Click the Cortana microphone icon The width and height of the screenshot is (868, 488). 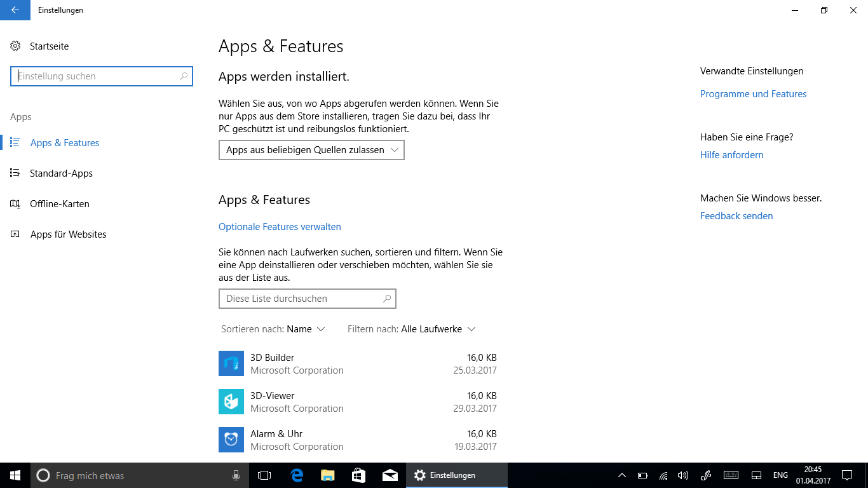pyautogui.click(x=236, y=475)
